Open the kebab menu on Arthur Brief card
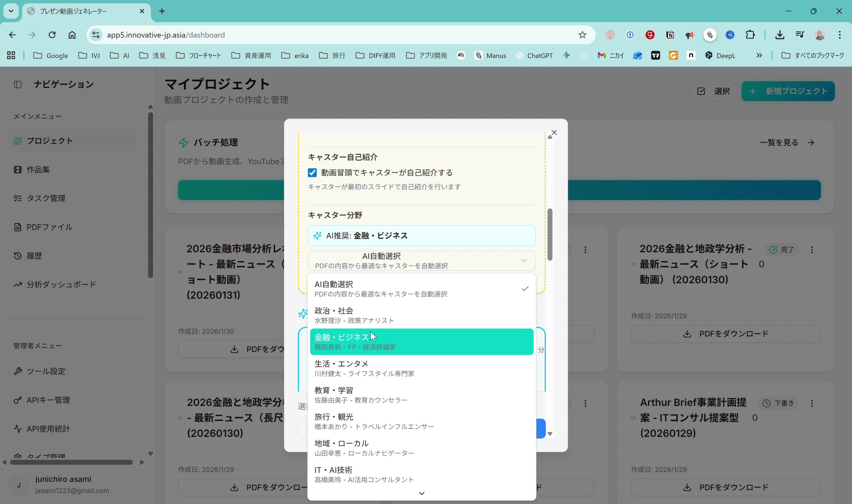This screenshot has height=504, width=852. click(x=812, y=403)
